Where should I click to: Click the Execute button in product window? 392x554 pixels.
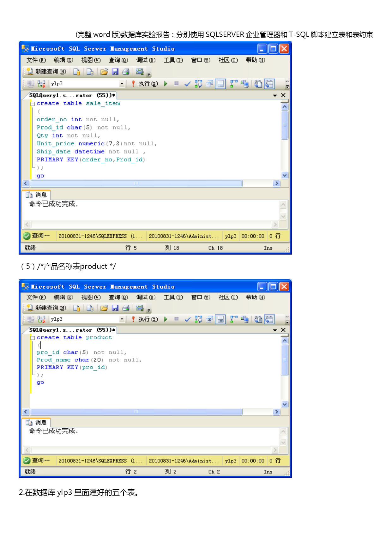145,319
